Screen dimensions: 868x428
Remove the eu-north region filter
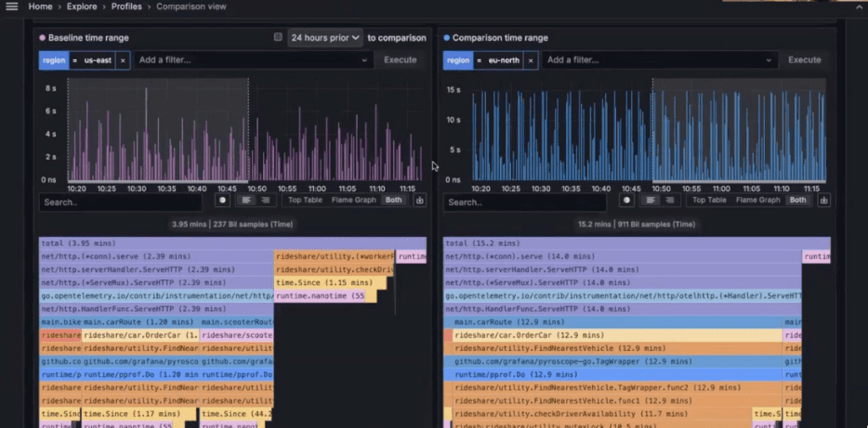(531, 60)
